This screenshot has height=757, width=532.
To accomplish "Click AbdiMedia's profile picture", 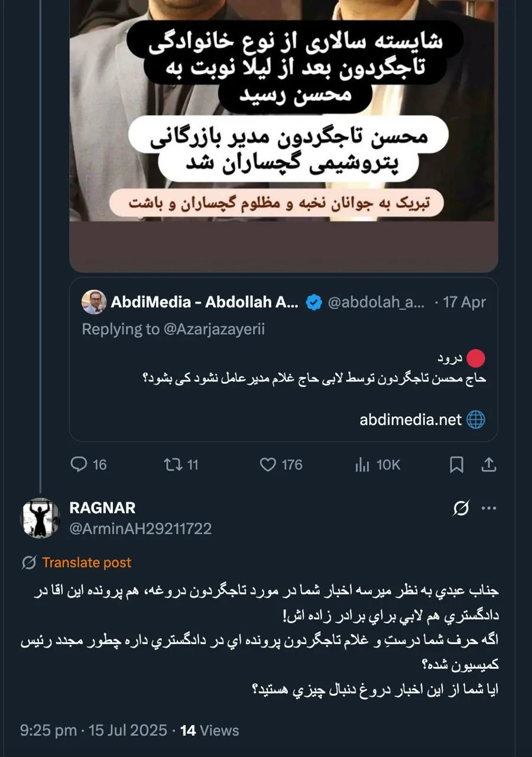I will [x=95, y=302].
